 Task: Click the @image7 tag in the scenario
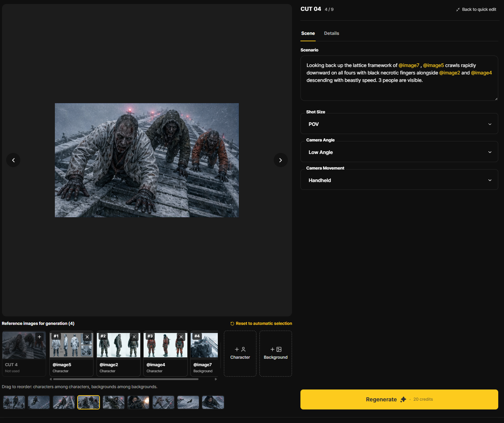pos(409,65)
